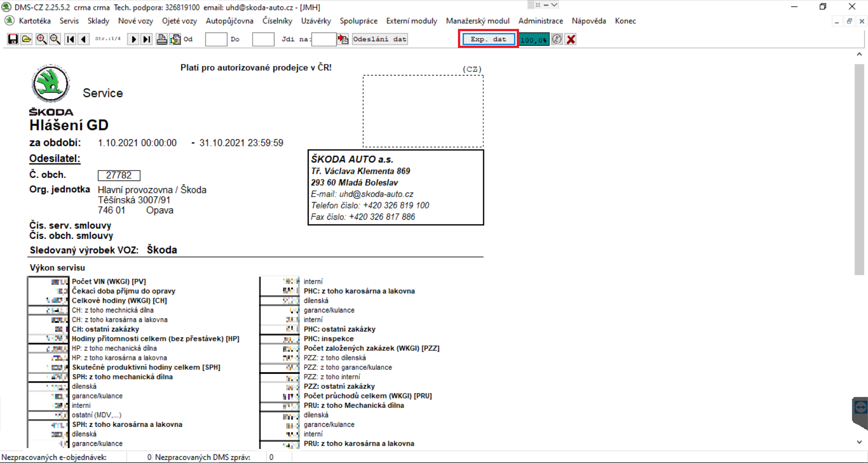868x463 pixels.
Task: Print the report using printer icon
Action: click(x=161, y=39)
